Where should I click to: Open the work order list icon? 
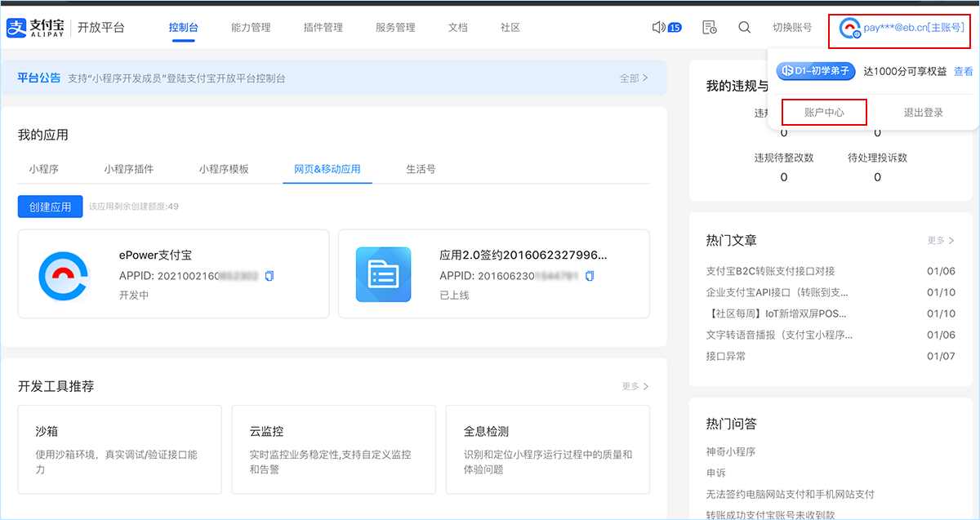710,28
